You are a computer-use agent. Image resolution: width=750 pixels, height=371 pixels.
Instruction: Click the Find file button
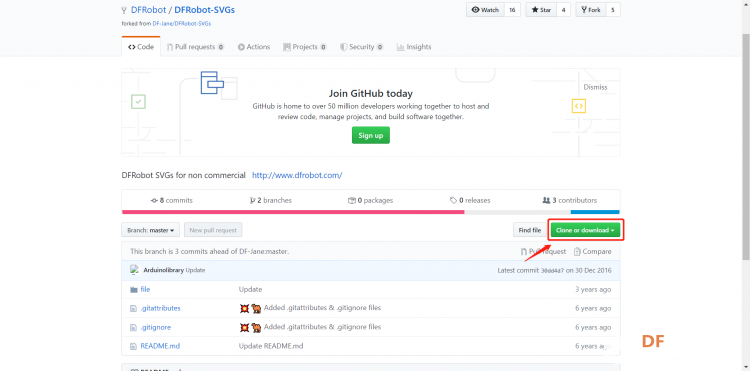click(529, 230)
